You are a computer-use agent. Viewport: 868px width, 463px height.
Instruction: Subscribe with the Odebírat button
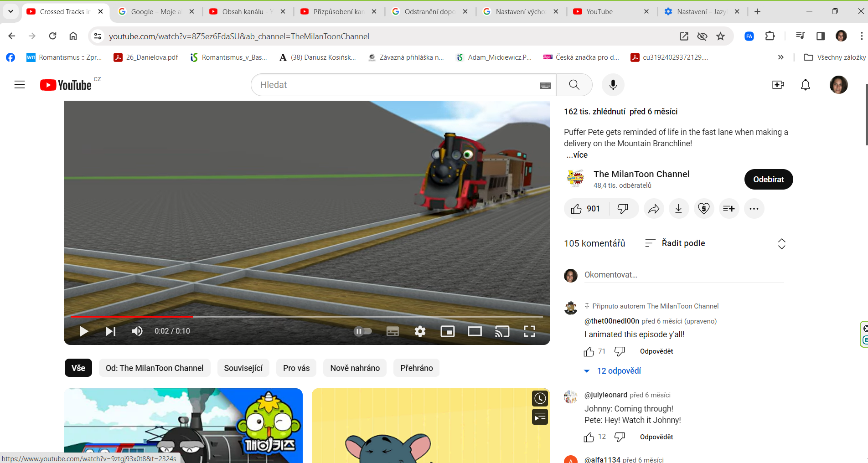pyautogui.click(x=769, y=180)
